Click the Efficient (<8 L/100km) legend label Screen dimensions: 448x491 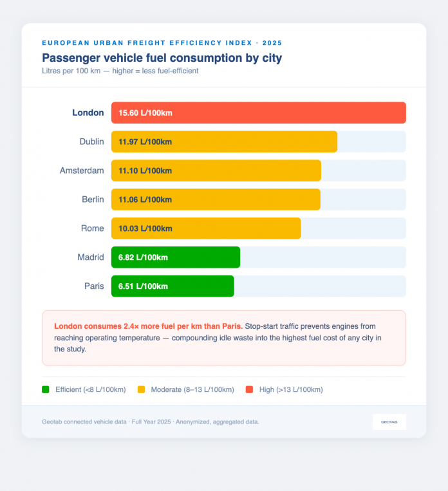[91, 389]
